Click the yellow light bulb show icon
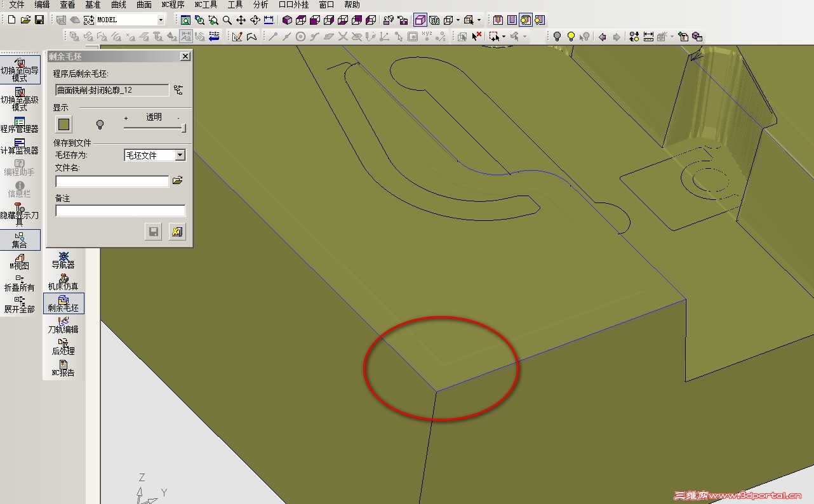Viewport: 814px width, 504px height. [571, 37]
